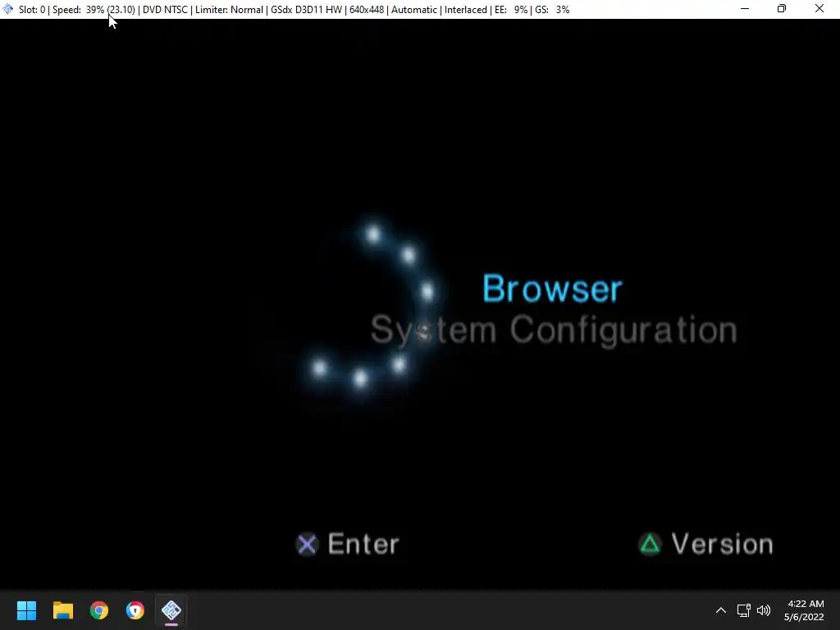Screen dimensions: 840x630
Task: Click the 'Limiter: Normal' title text
Action: click(230, 10)
